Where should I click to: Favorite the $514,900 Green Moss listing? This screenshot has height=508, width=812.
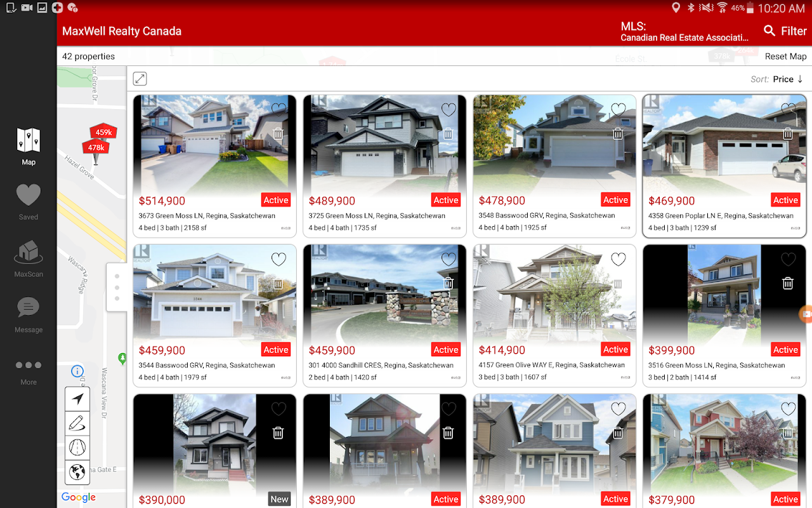tap(278, 109)
